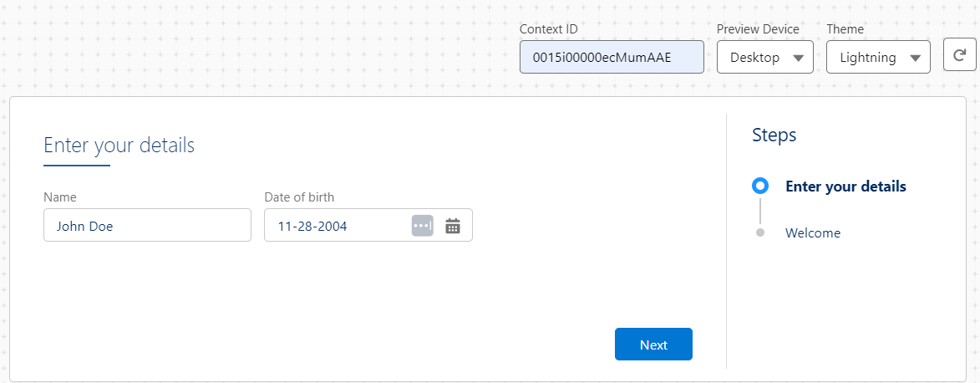980x383 pixels.
Task: Expand the Theme dropdown showing Lightning
Action: pos(878,58)
